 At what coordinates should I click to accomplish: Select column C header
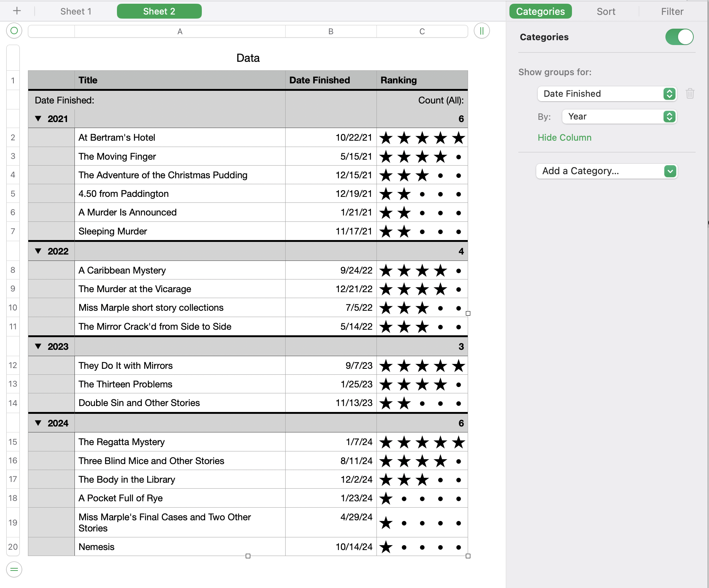click(422, 31)
